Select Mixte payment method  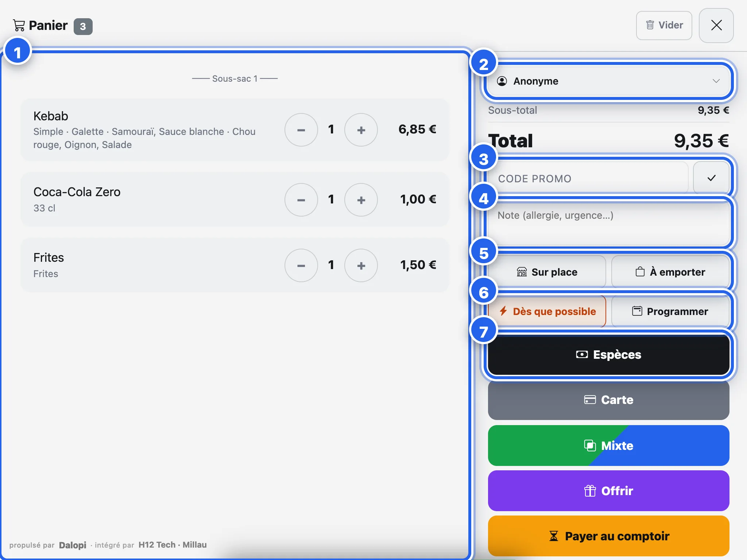click(x=608, y=446)
